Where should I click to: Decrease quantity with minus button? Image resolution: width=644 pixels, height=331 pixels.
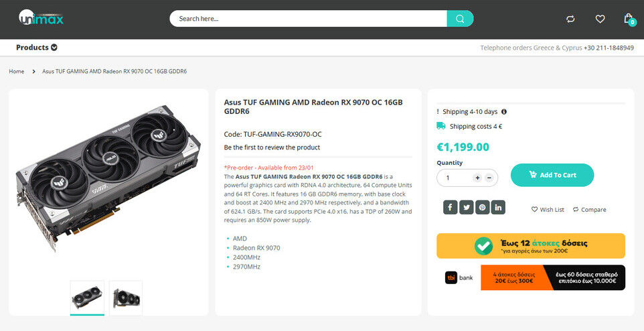pos(489,178)
